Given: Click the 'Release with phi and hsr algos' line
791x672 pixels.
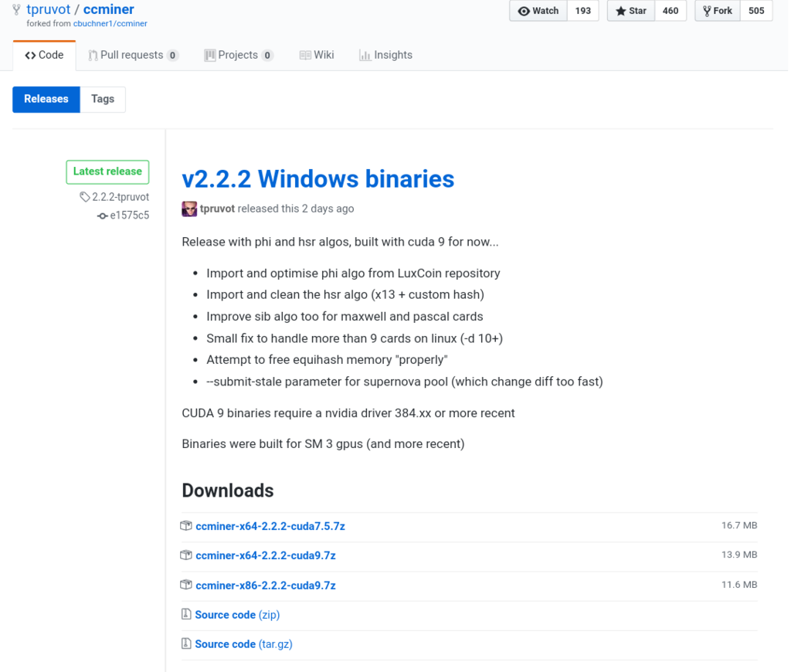Looking at the screenshot, I should (340, 242).
